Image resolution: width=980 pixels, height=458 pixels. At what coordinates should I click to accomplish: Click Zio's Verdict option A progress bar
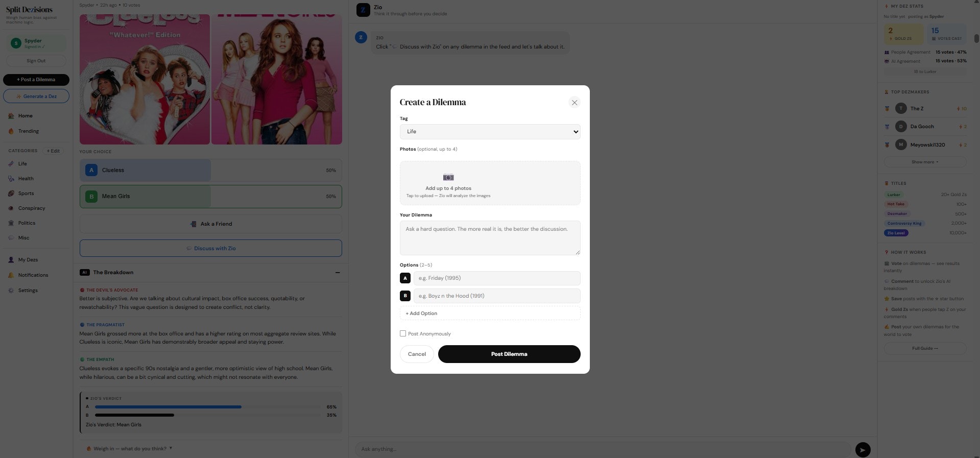coord(208,407)
